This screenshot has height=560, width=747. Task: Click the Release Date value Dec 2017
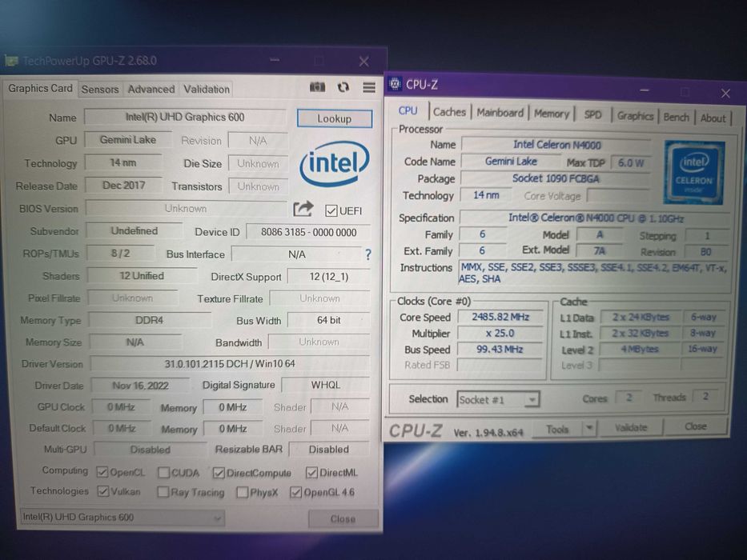click(x=123, y=186)
